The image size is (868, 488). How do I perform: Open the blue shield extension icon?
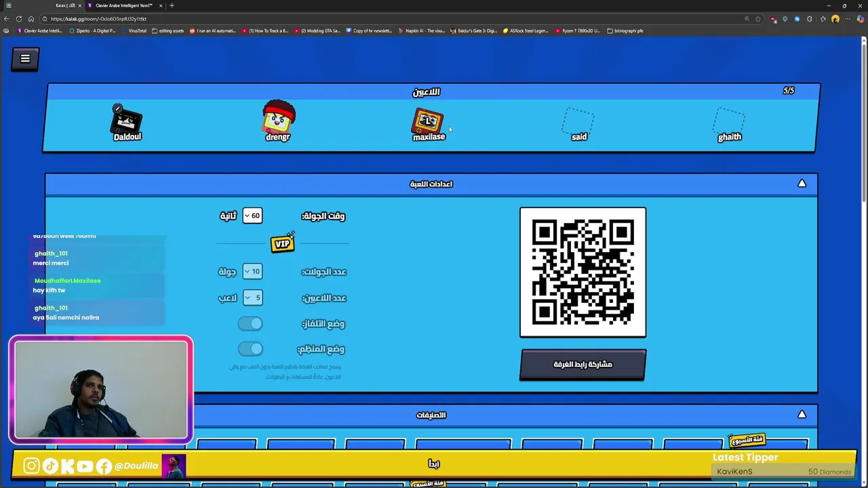click(785, 19)
